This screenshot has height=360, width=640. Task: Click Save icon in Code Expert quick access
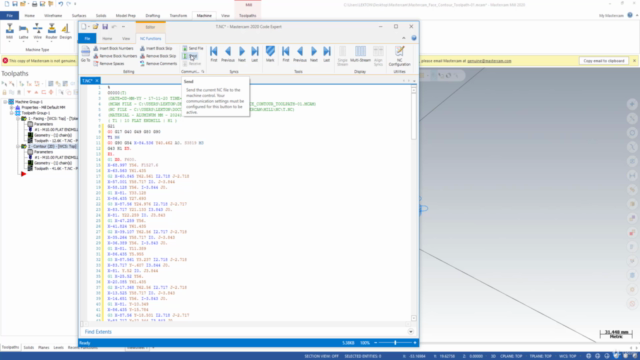105,27
